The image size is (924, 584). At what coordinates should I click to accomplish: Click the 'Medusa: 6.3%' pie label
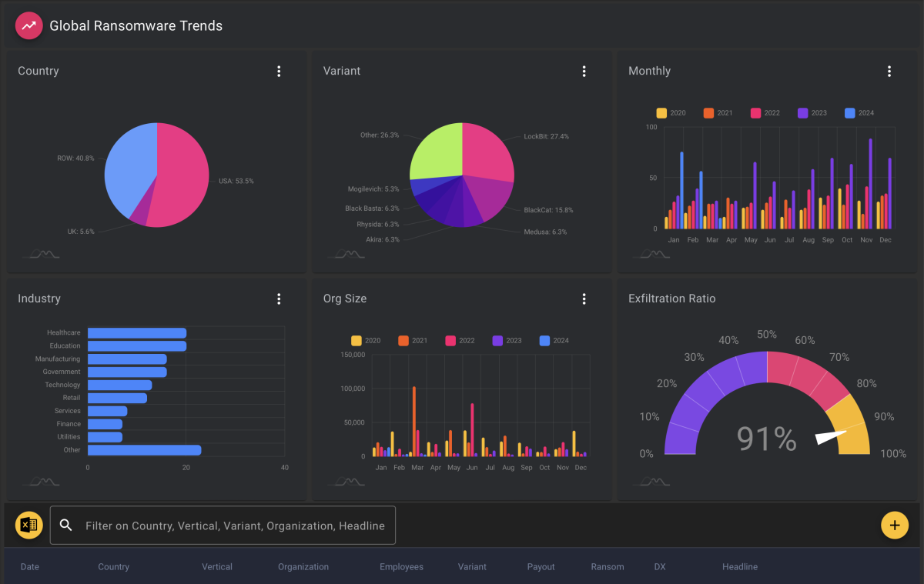[x=545, y=232]
